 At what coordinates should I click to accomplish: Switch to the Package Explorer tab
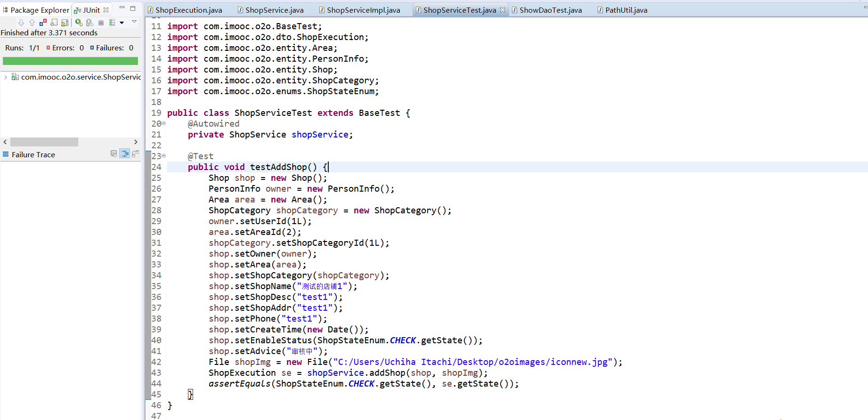click(36, 10)
